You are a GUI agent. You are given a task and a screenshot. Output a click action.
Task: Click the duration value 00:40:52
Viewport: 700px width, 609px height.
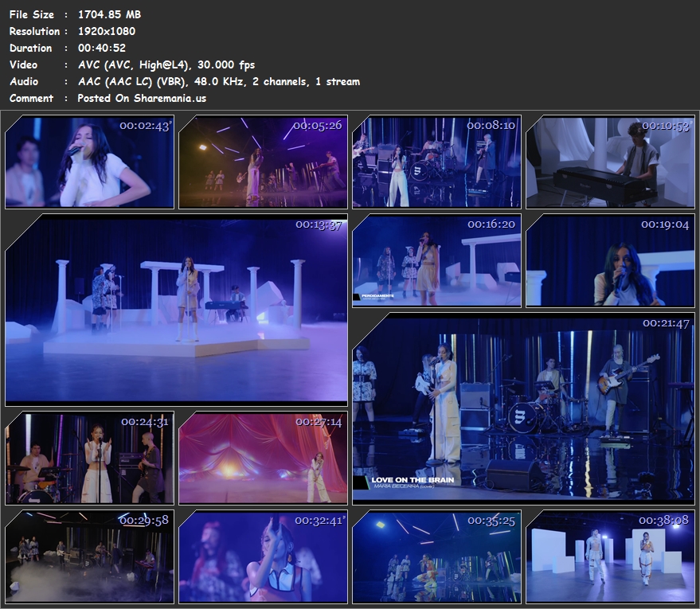102,48
